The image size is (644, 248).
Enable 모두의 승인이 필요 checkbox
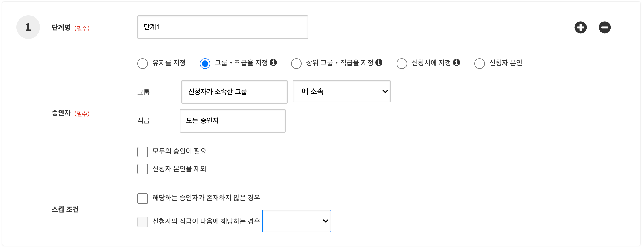click(143, 152)
